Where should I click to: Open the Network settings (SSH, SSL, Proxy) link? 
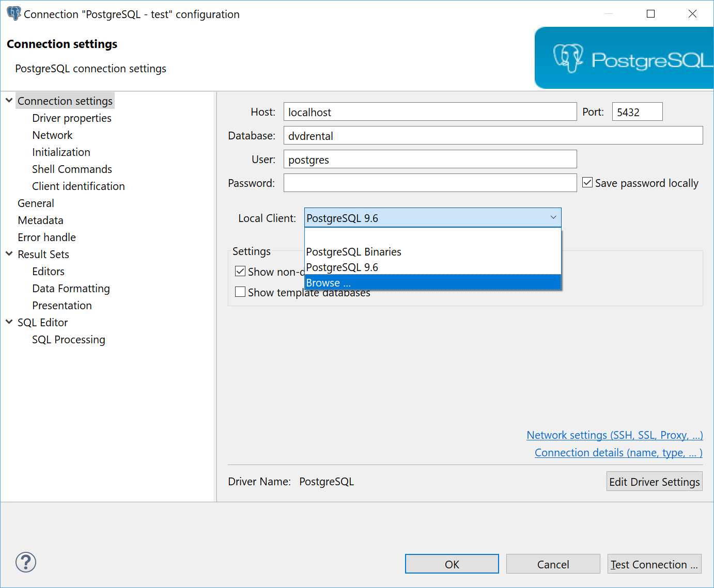(x=615, y=435)
